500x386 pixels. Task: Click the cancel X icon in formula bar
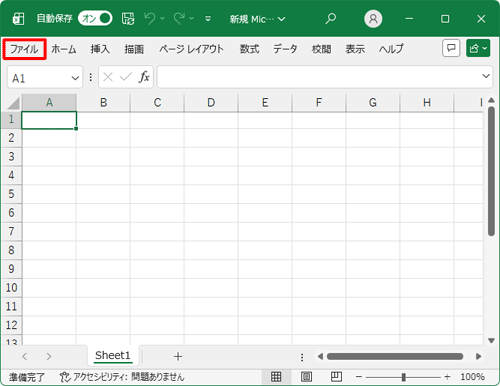click(x=108, y=77)
